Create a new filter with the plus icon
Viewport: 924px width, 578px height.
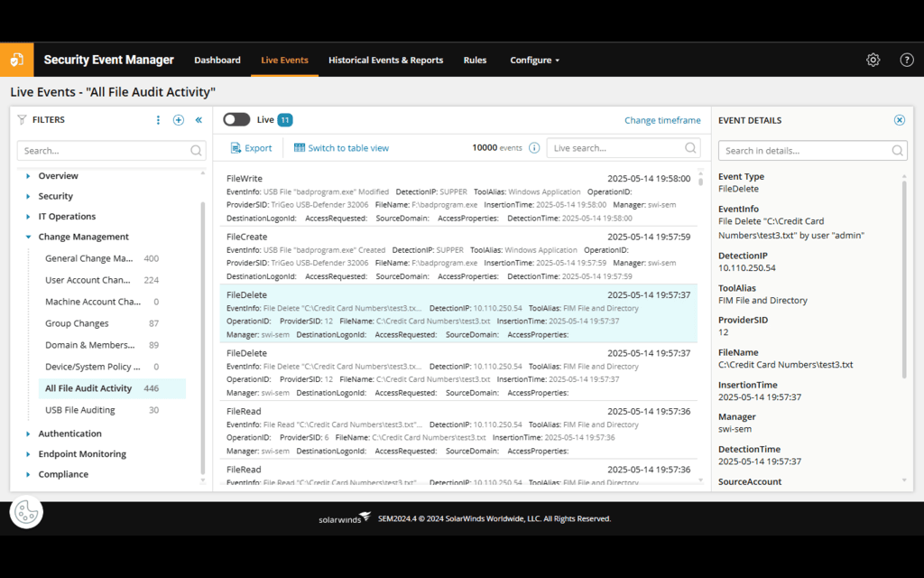click(178, 119)
